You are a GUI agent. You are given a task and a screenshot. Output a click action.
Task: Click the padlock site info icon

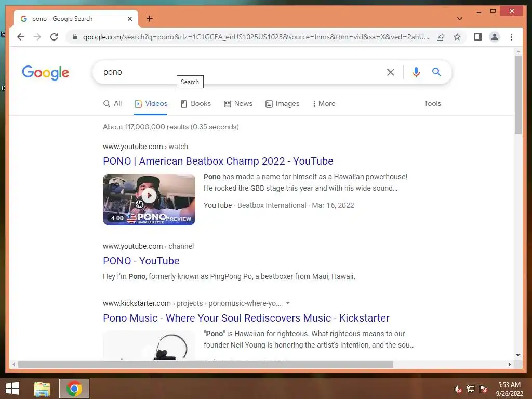click(75, 37)
